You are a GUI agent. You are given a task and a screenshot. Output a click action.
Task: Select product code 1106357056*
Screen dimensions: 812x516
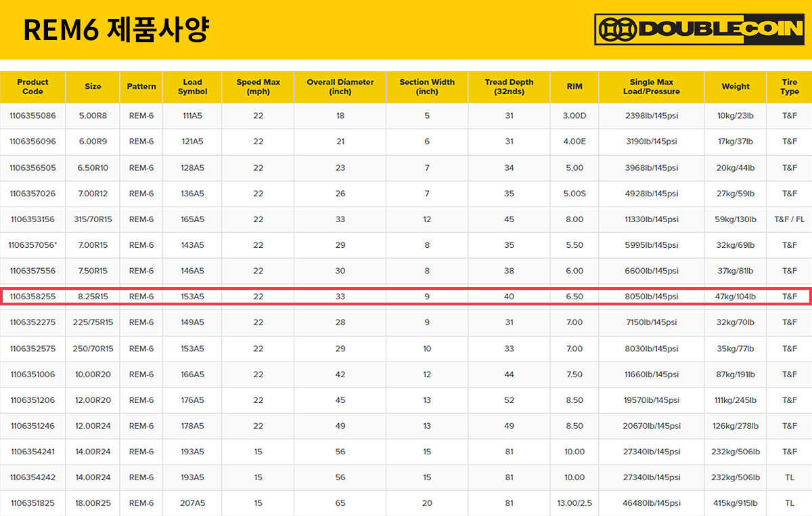pos(32,245)
